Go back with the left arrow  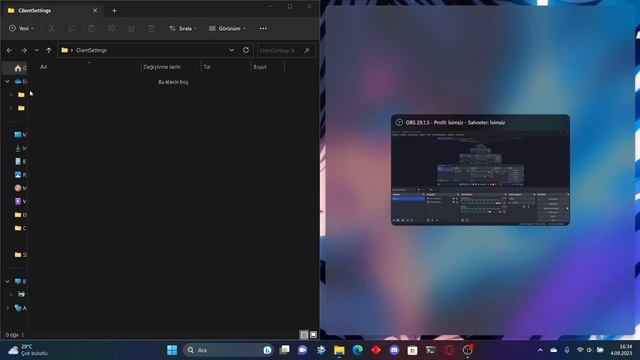coord(9,50)
